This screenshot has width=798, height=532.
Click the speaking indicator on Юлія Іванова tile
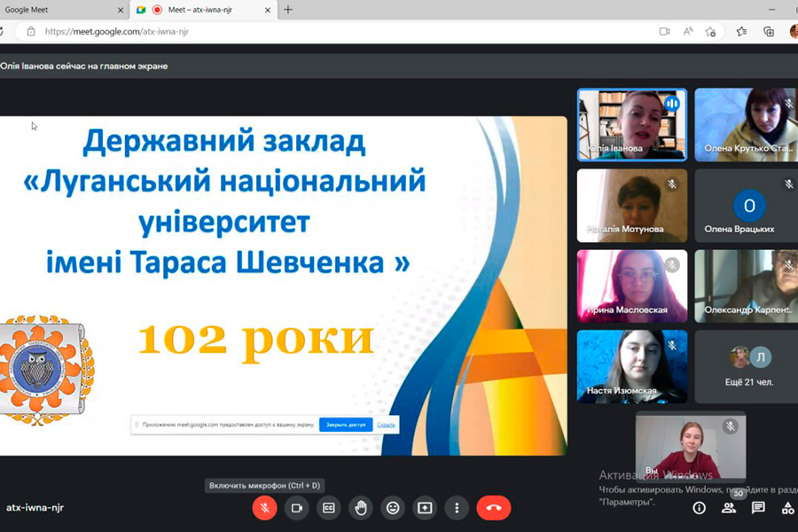[672, 104]
